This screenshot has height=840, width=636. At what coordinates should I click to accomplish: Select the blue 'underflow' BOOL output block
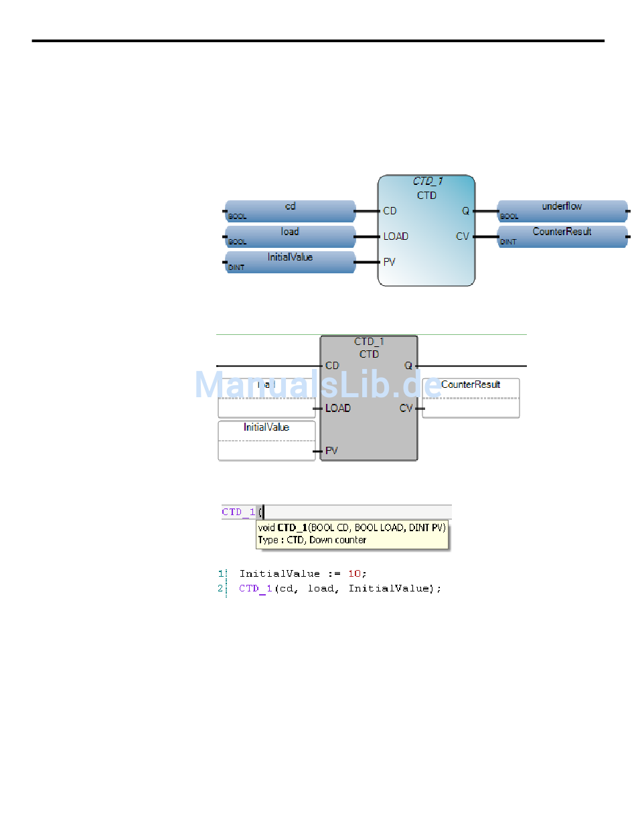pyautogui.click(x=562, y=211)
